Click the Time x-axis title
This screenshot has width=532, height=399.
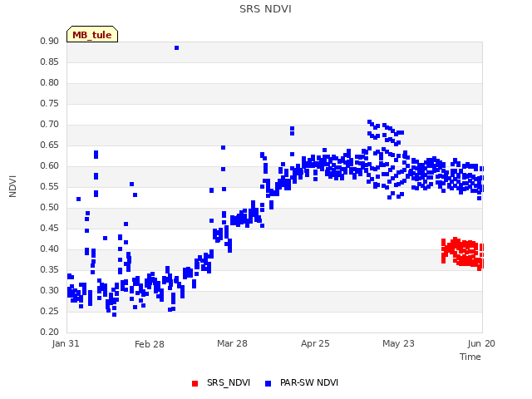click(x=470, y=357)
